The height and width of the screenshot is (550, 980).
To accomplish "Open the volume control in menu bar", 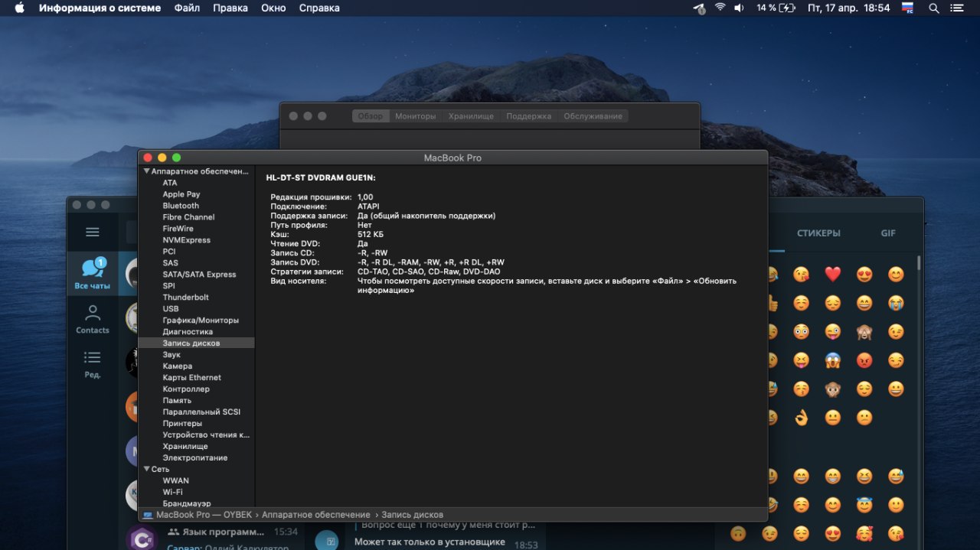I will (x=739, y=8).
